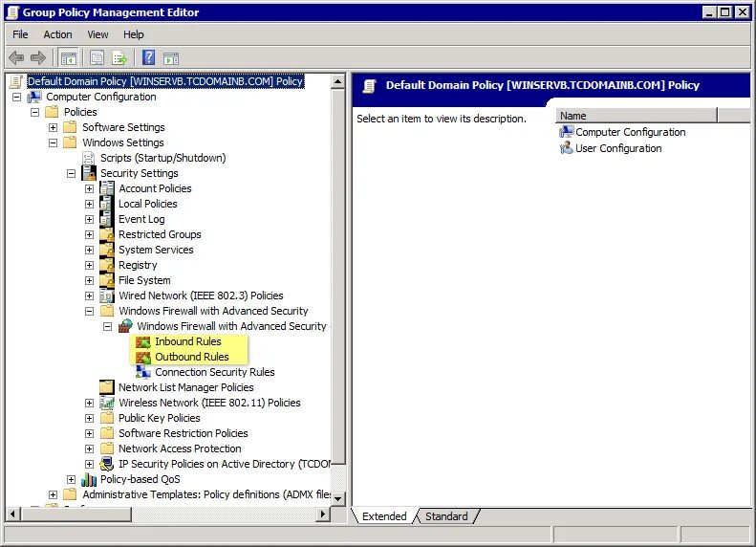Screen dimensions: 756x547
Task: Toggle Show/Hide Console Tree toolbar icon
Action: (69, 58)
